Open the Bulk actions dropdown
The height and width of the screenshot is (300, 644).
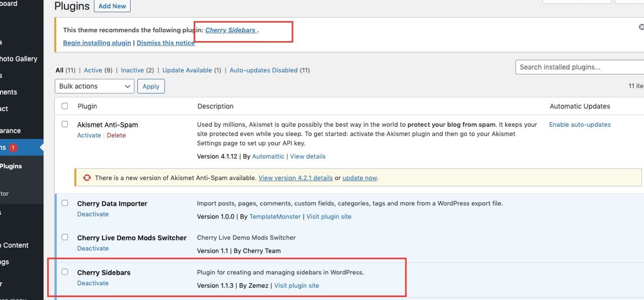pos(95,86)
